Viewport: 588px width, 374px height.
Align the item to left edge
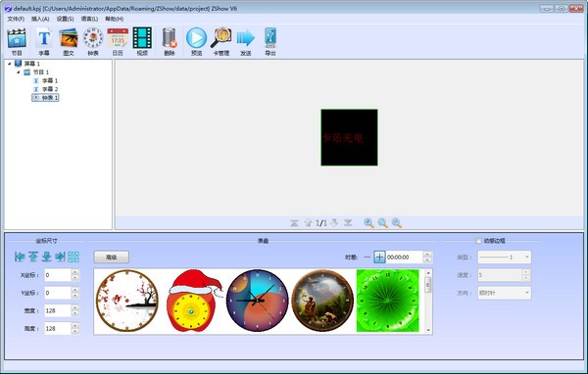[20, 257]
